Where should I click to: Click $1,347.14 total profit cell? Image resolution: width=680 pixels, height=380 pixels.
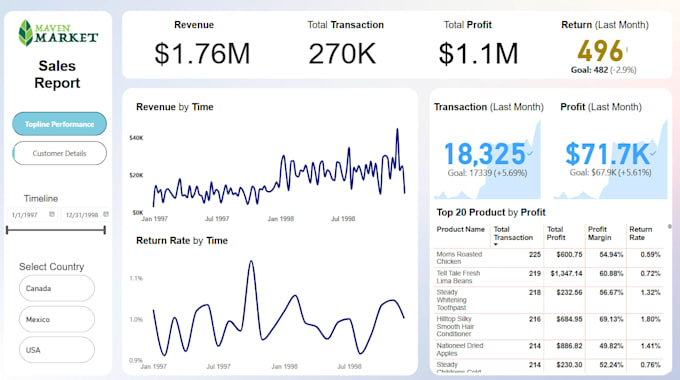(x=566, y=273)
